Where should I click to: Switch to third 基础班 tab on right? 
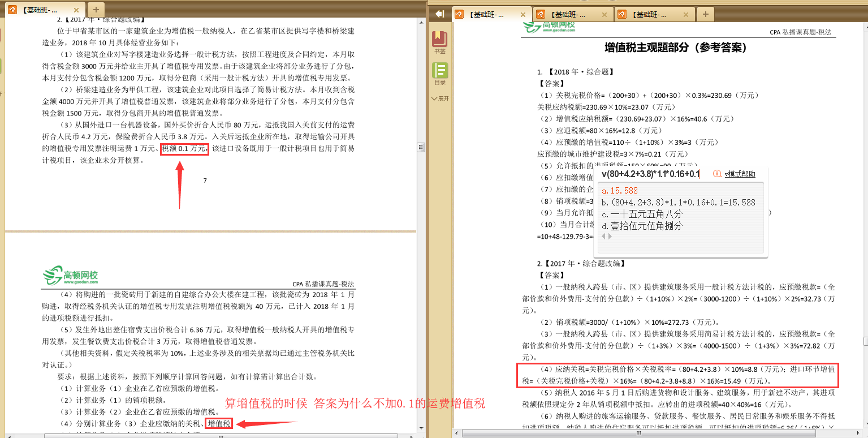[x=649, y=15]
